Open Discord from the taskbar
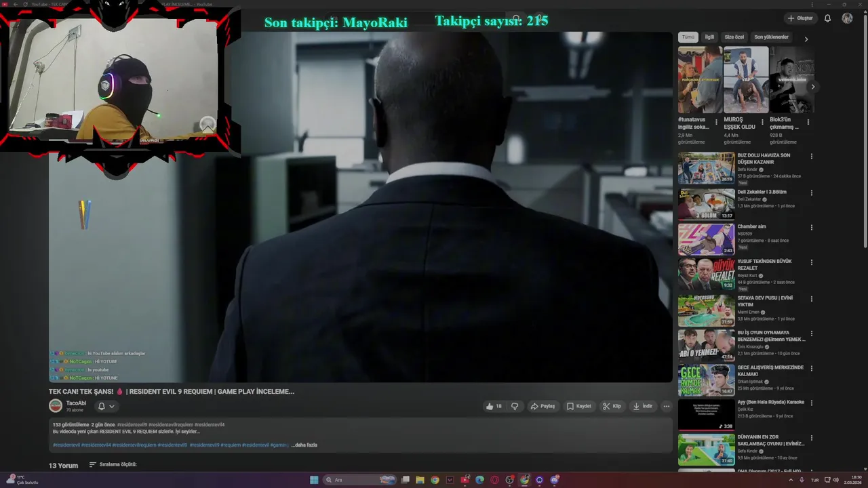 (554, 480)
